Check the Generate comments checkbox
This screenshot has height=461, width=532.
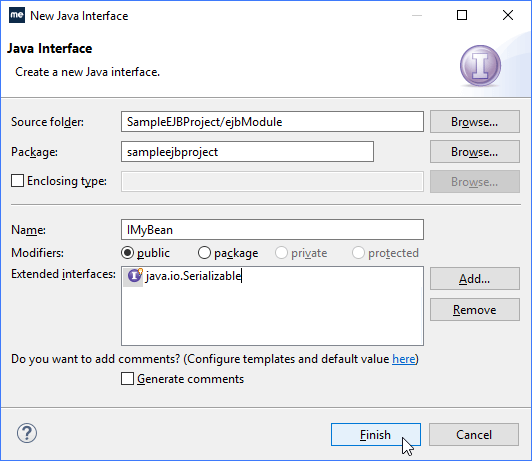point(127,379)
